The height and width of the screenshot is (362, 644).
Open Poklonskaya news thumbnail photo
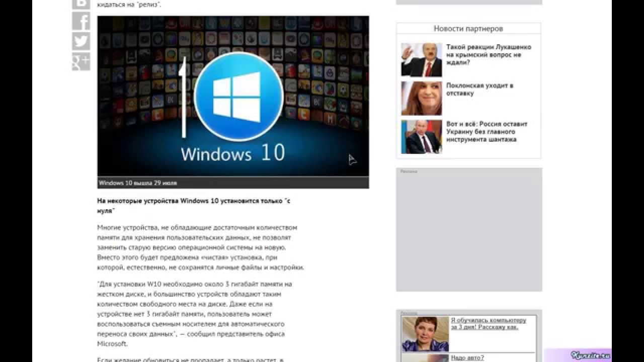click(421, 98)
